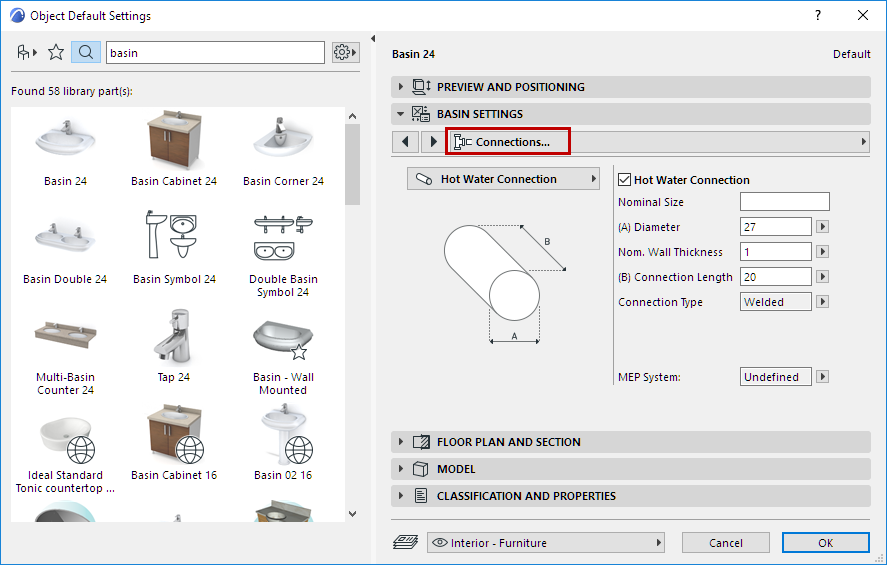Select the Basin Symbol 24 part

click(174, 247)
